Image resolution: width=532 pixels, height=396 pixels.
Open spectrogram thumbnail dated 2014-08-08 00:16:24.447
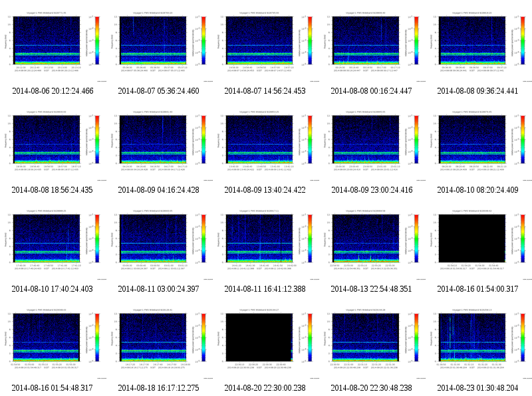pos(372,43)
